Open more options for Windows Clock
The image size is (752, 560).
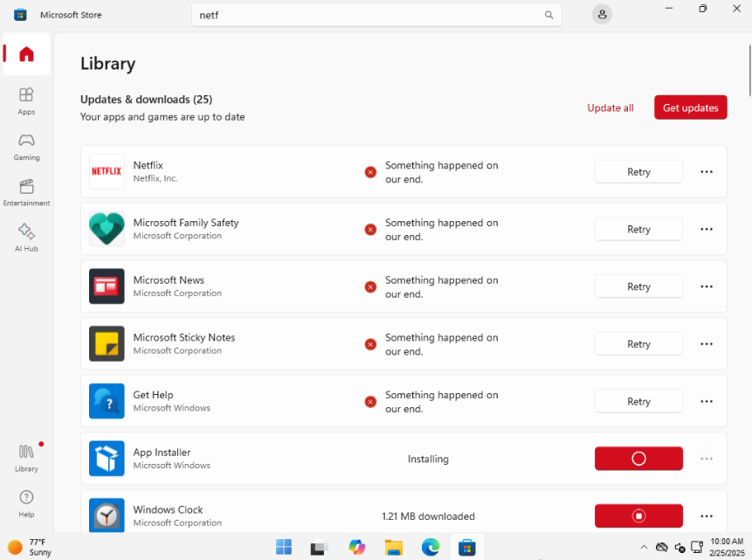(707, 516)
